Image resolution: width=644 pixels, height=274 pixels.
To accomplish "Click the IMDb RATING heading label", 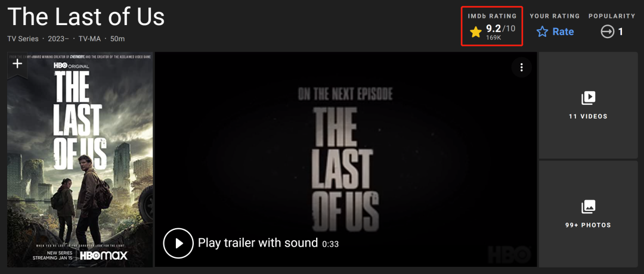I will (x=493, y=16).
